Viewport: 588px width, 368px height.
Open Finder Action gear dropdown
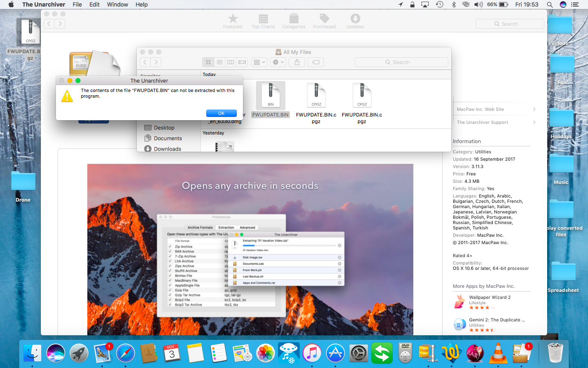tap(278, 62)
